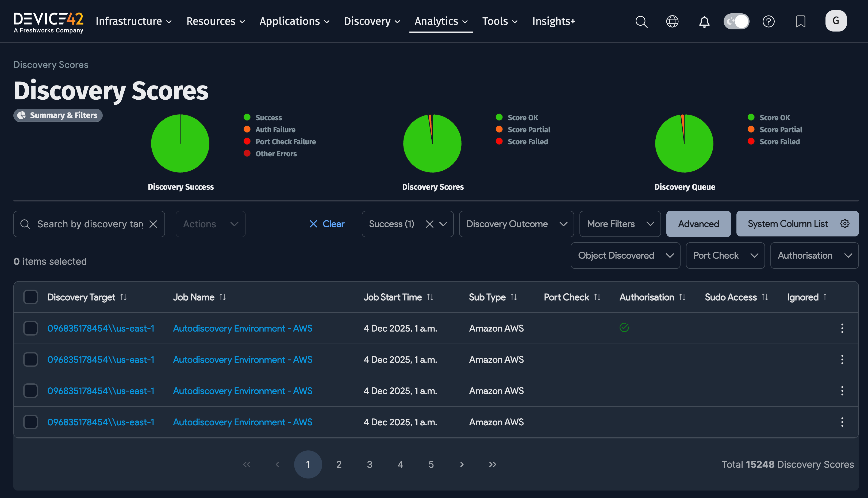Viewport: 868px width, 498px height.
Task: Open the bookmark icon in header
Action: (800, 22)
